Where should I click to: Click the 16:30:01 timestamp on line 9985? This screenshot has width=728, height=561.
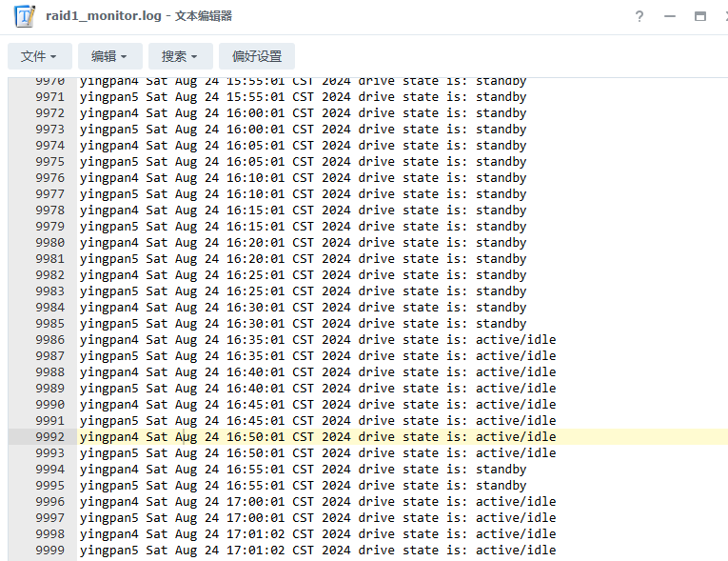click(x=255, y=324)
